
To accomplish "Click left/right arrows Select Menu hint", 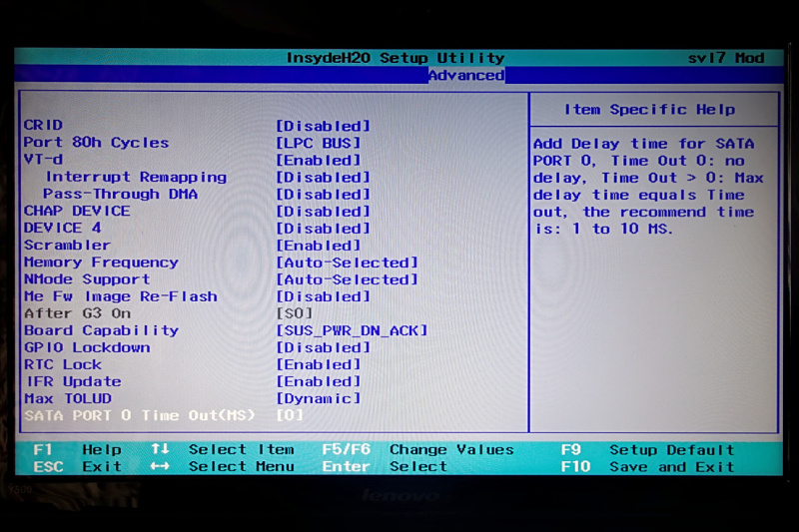I will 222,466.
